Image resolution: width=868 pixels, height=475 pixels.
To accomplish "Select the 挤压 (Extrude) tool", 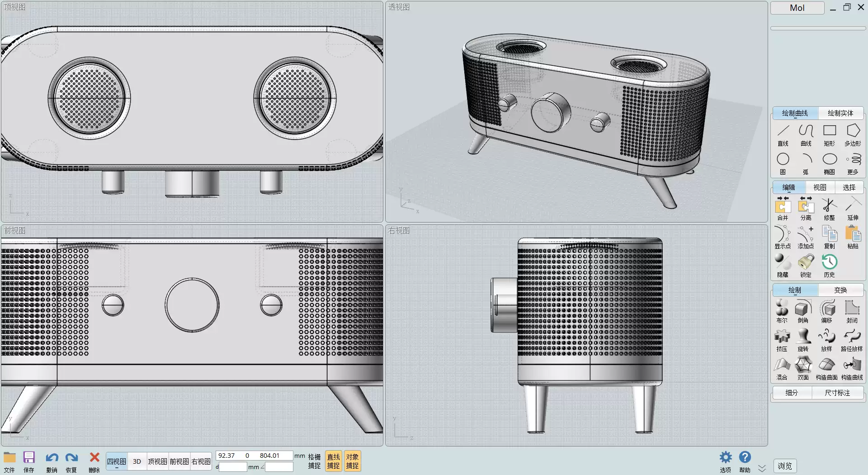I will pos(782,338).
